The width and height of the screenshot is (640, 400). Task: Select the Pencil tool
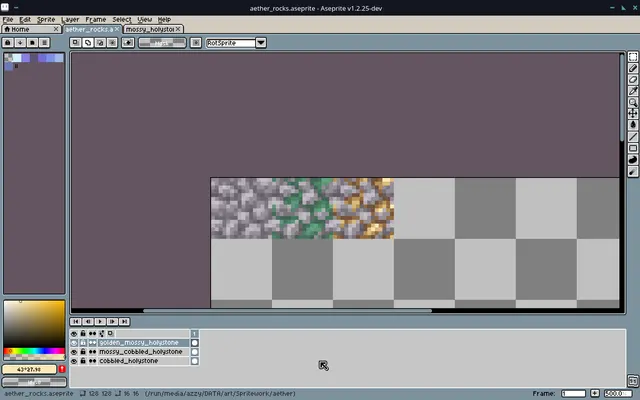[x=633, y=68]
